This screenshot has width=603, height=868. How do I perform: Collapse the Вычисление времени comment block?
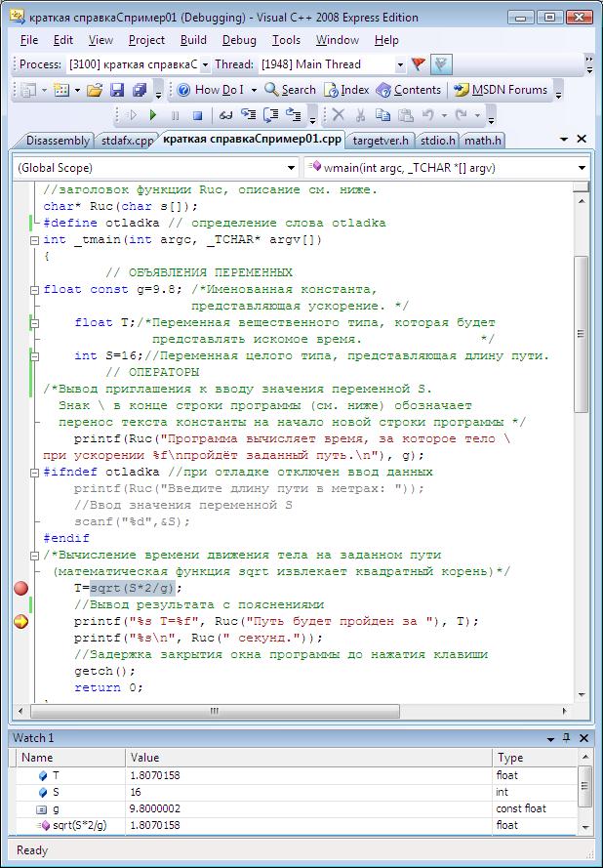[x=34, y=556]
